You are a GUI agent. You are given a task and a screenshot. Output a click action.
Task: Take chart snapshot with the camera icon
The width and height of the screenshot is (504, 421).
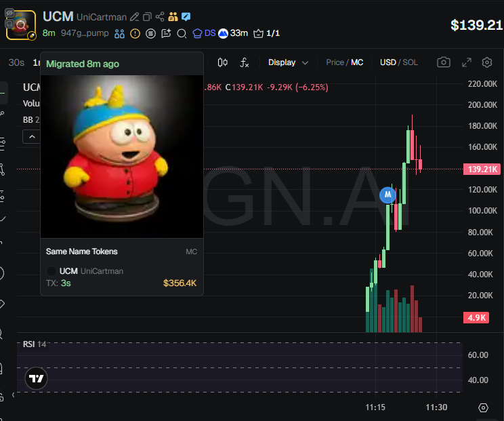coord(444,62)
